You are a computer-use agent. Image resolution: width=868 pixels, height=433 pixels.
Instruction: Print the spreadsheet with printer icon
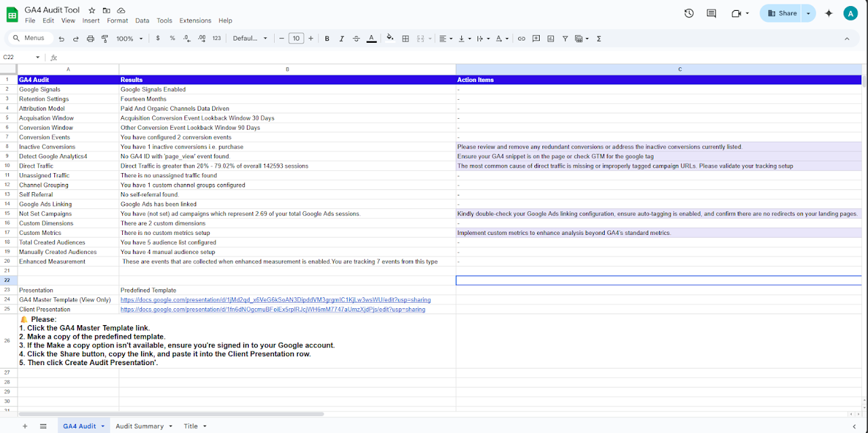click(91, 39)
